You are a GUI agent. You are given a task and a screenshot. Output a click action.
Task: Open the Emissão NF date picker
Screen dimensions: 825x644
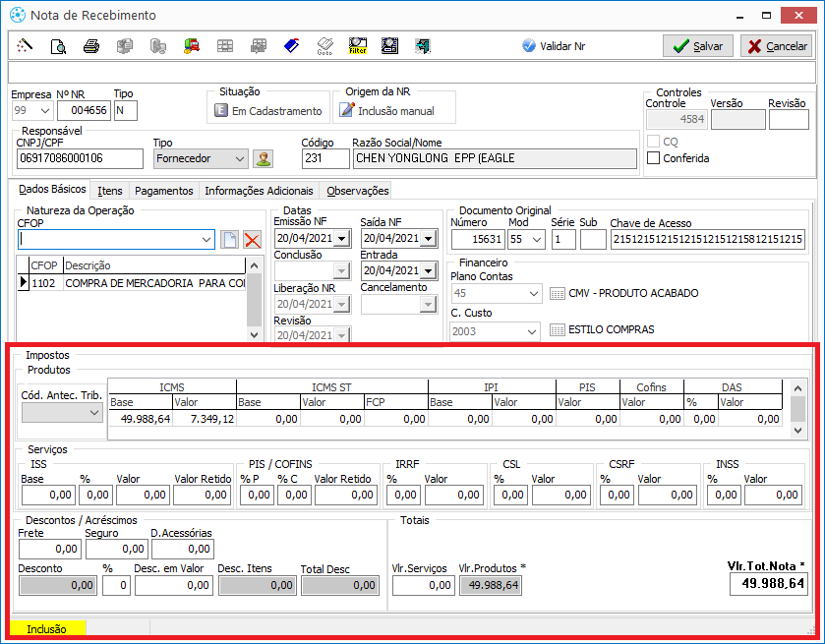tap(342, 239)
